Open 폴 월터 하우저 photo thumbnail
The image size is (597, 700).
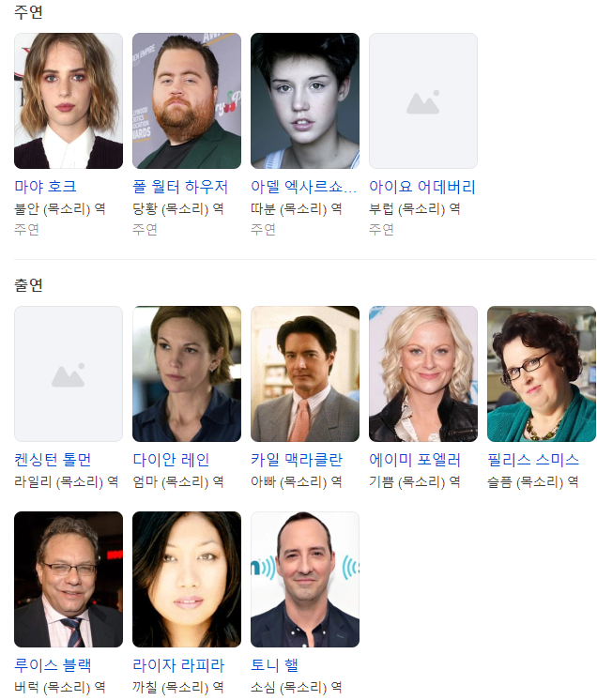tap(187, 100)
